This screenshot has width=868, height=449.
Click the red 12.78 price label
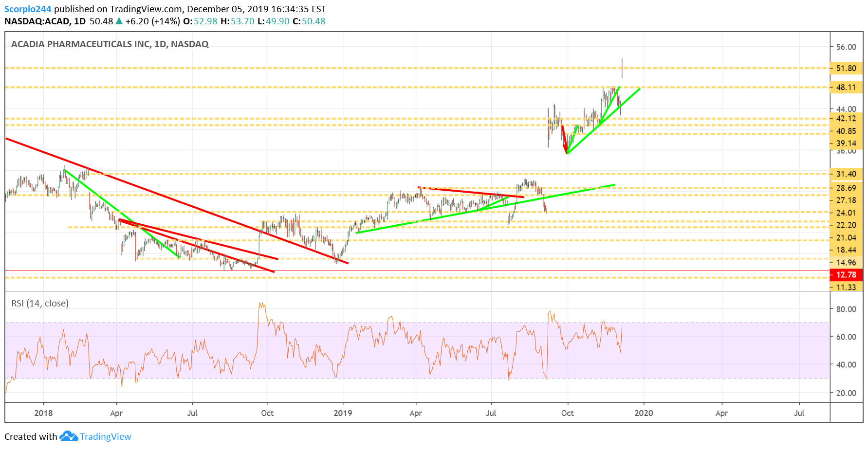tap(846, 275)
